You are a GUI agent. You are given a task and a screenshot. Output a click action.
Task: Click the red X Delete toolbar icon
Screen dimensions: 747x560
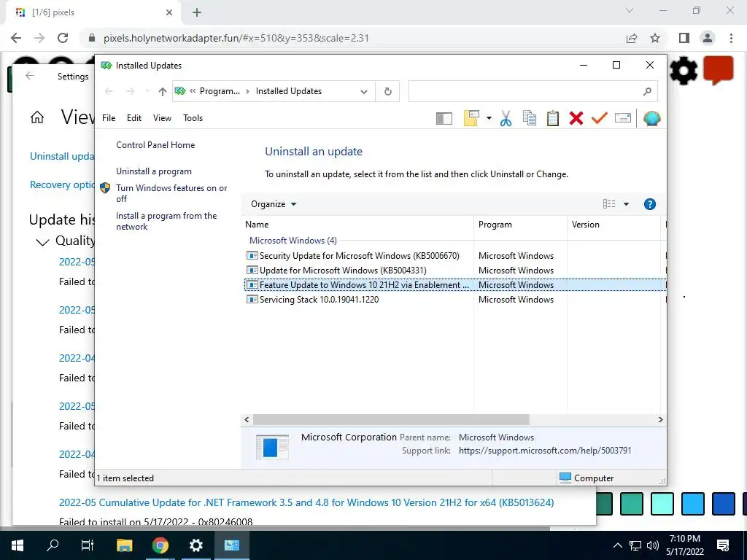click(x=576, y=118)
